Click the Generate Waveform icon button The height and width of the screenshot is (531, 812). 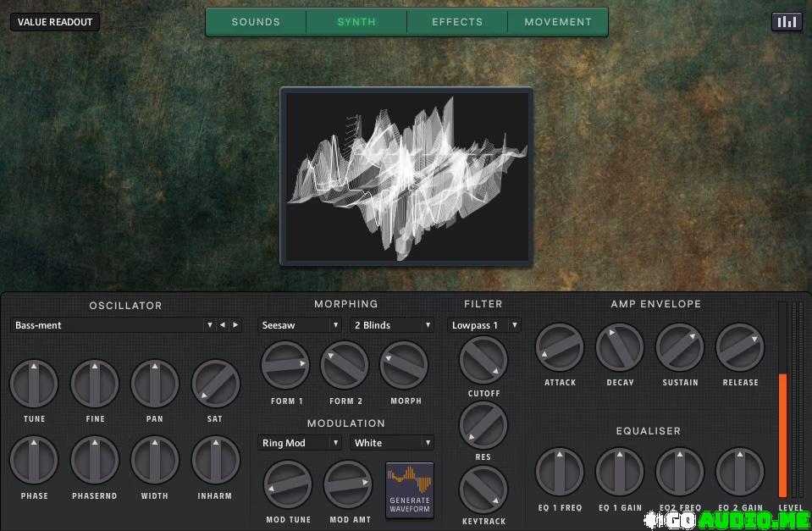click(410, 490)
